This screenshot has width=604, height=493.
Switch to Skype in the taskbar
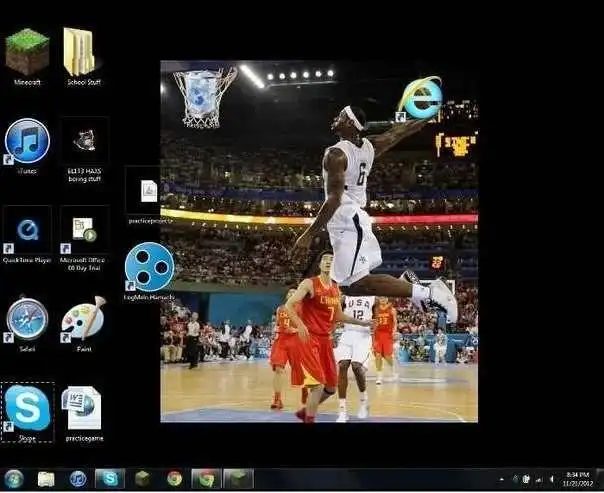pos(109,478)
